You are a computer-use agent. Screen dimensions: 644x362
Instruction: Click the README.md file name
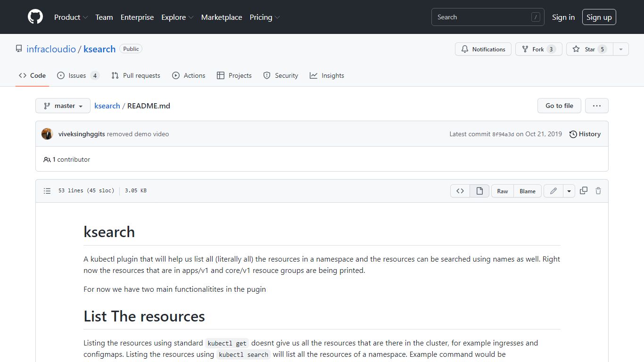pyautogui.click(x=149, y=106)
